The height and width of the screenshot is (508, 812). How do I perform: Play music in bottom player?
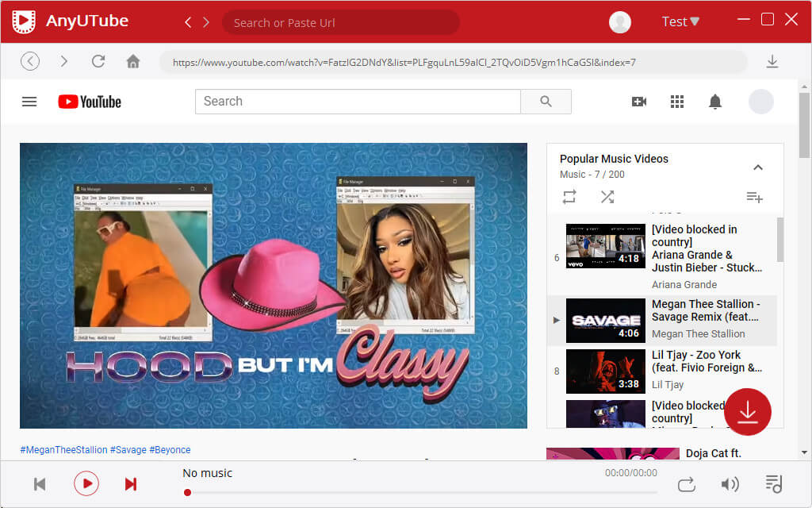(86, 483)
